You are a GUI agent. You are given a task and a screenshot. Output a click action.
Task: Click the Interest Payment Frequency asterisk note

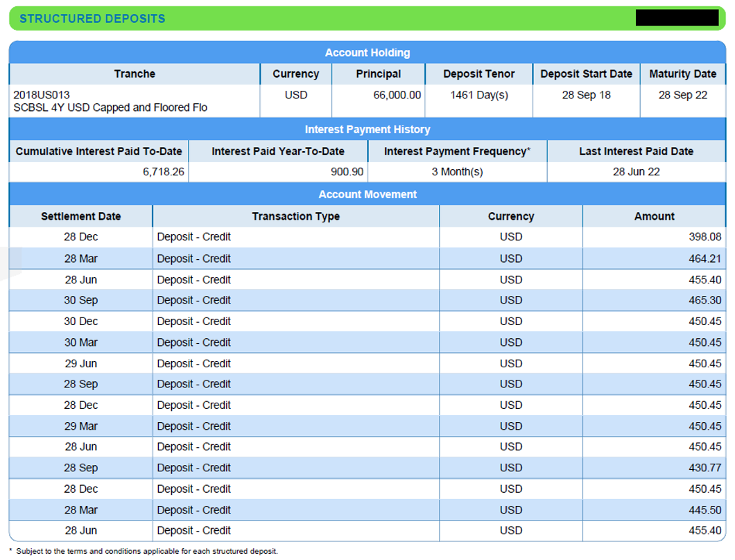click(x=459, y=150)
